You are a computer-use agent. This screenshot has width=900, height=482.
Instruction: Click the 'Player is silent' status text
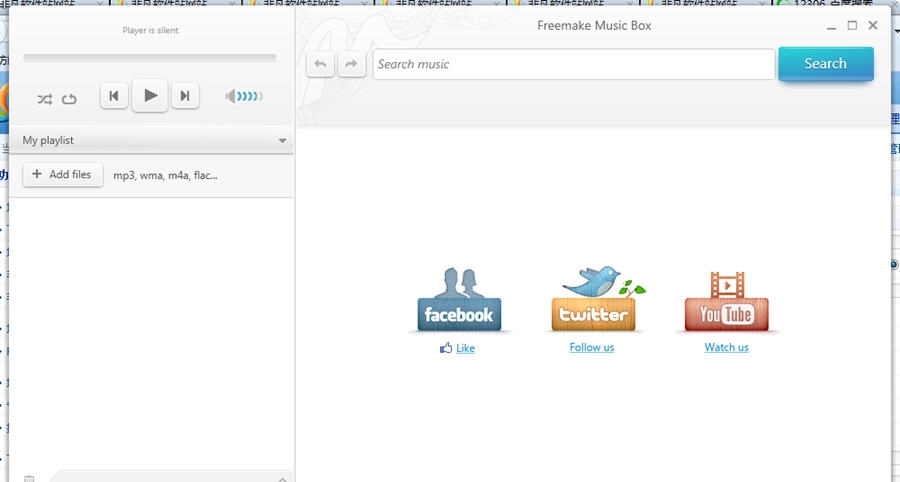(x=150, y=30)
